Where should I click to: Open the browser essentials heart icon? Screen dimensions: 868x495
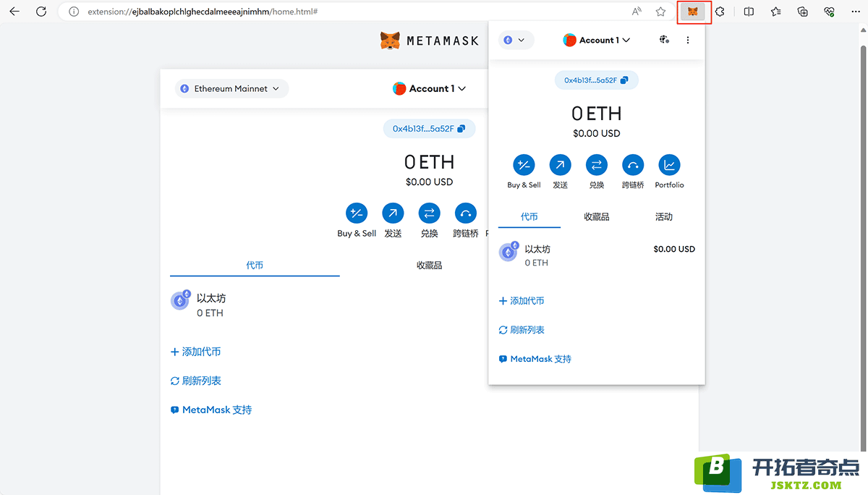(830, 12)
